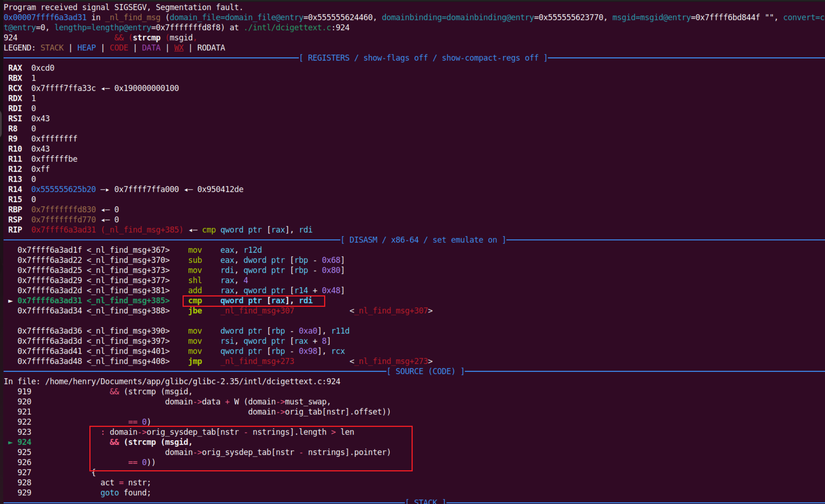
Task: Click the RIP register address value
Action: (x=64, y=230)
